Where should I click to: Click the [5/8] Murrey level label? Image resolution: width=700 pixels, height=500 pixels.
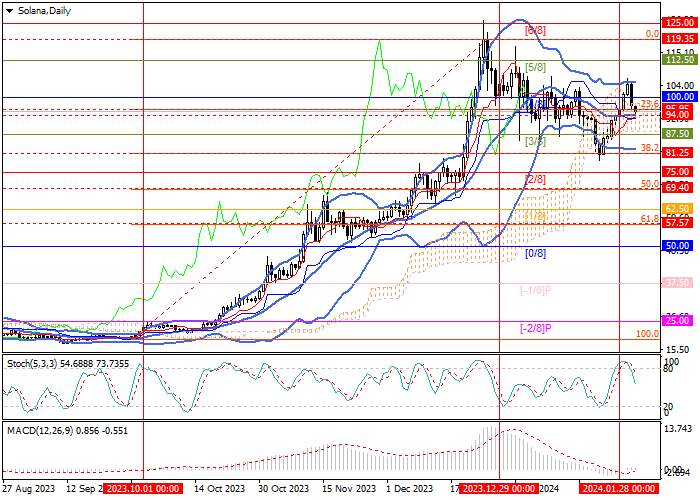coord(535,68)
